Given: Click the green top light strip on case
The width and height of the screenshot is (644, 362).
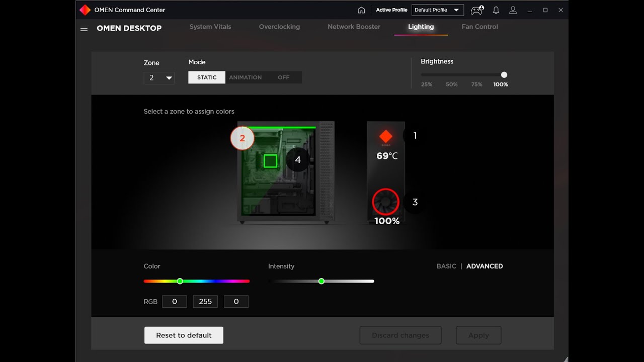Looking at the screenshot, I should coord(279,128).
